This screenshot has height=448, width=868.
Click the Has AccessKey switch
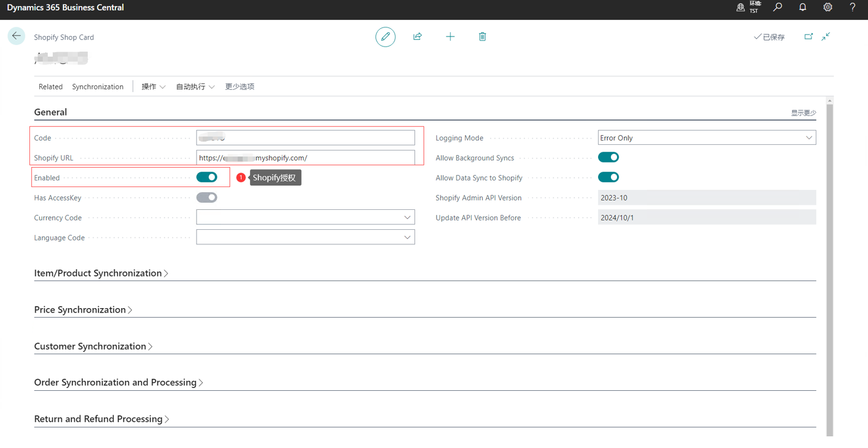pyautogui.click(x=207, y=197)
